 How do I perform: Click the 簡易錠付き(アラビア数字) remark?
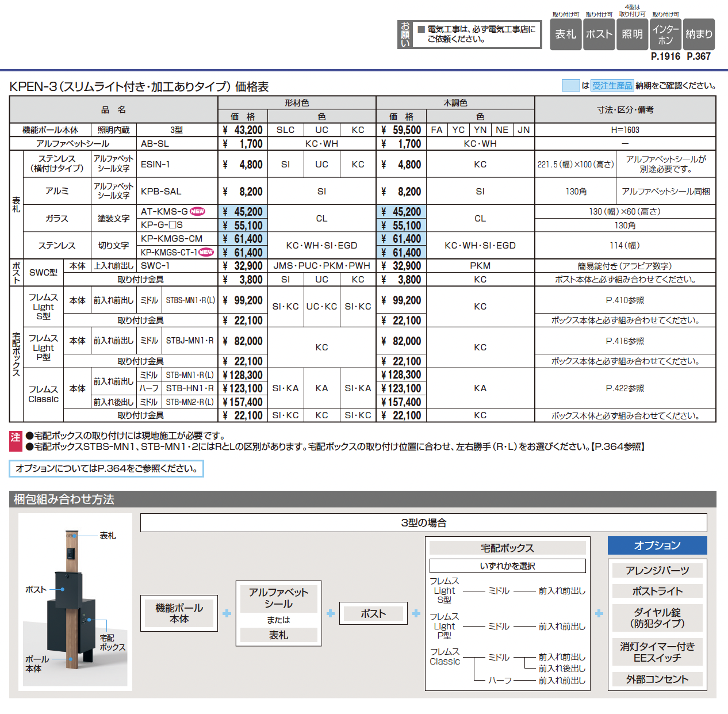click(x=625, y=266)
